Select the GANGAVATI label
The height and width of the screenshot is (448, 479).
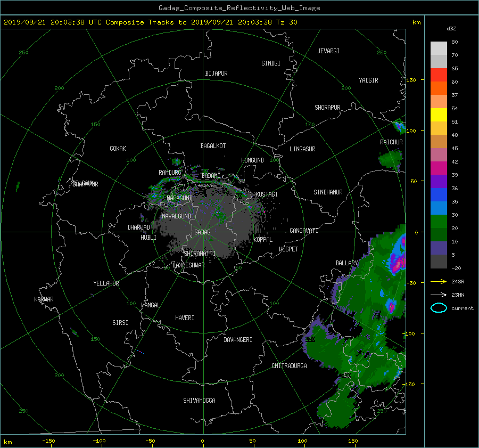pyautogui.click(x=304, y=231)
